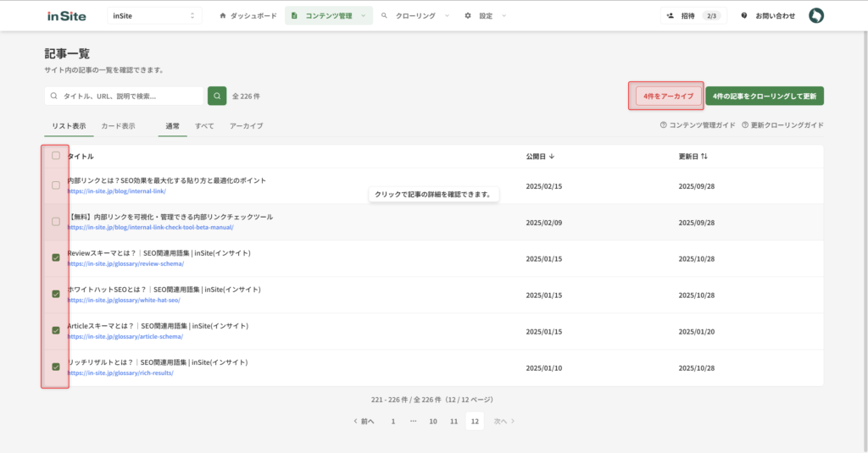Uncheck the リッチリザルトとは article checkbox
Image resolution: width=868 pixels, height=453 pixels.
[x=56, y=367]
